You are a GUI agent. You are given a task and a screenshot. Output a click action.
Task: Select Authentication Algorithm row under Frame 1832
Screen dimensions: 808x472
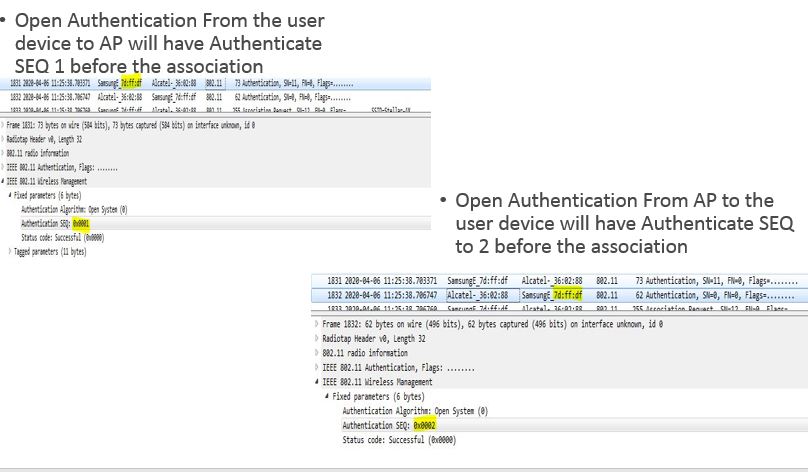[415, 411]
